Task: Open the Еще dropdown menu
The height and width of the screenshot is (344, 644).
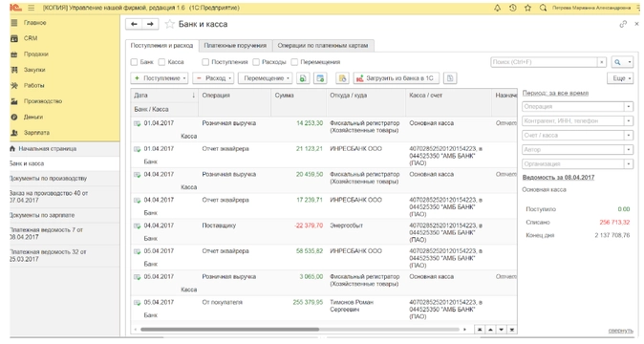Action: pos(620,78)
